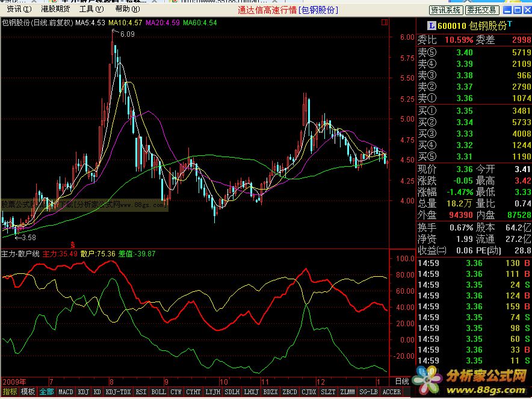
Task: Select the SLZT indicator tab
Action: click(x=328, y=392)
